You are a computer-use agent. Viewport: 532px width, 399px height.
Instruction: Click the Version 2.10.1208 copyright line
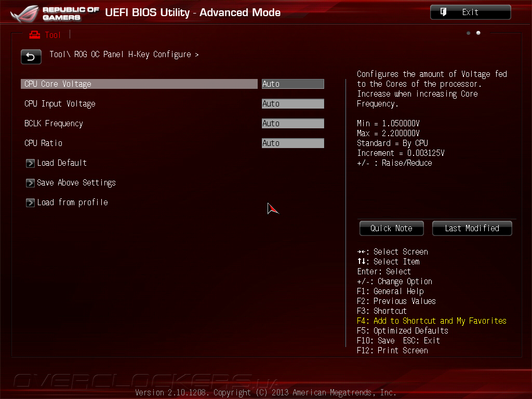pos(265,393)
